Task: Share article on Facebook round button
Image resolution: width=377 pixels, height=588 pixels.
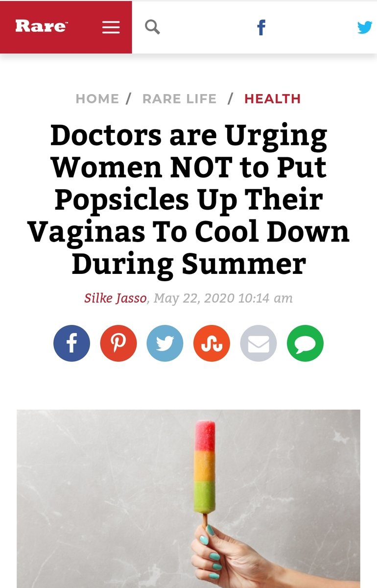Action: [x=72, y=343]
